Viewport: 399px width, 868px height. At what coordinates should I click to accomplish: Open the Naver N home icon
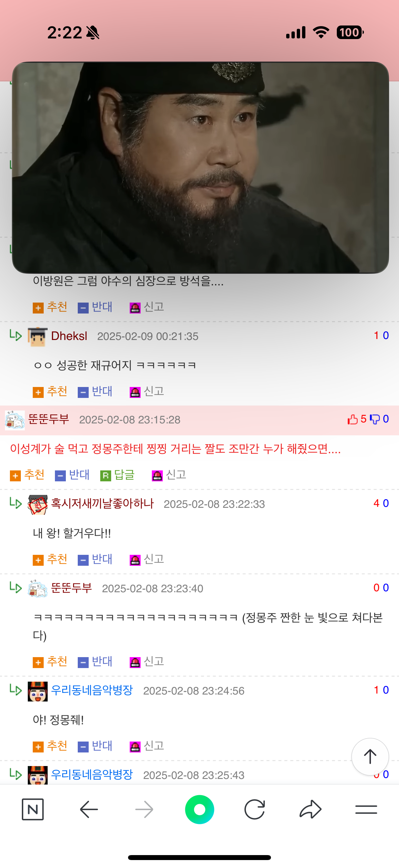coord(33,809)
